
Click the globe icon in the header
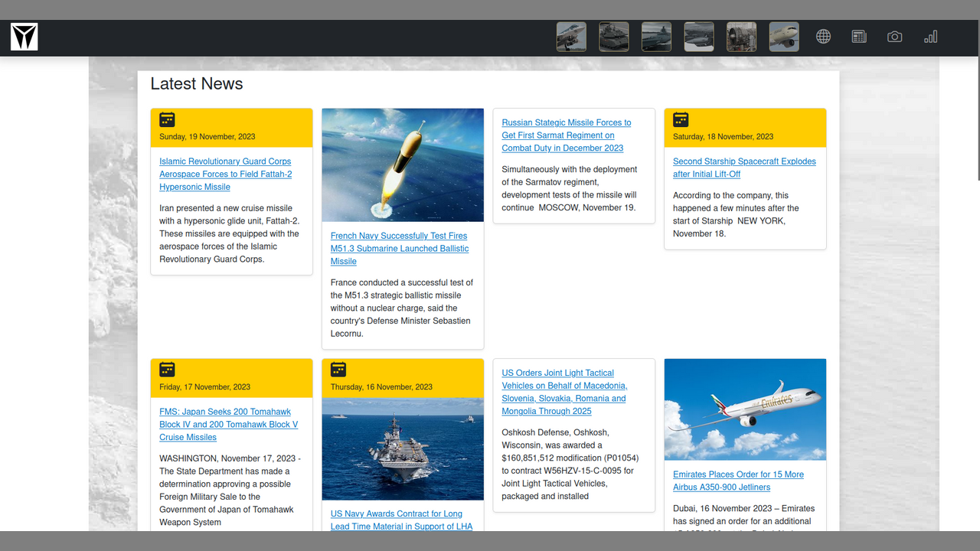click(823, 37)
